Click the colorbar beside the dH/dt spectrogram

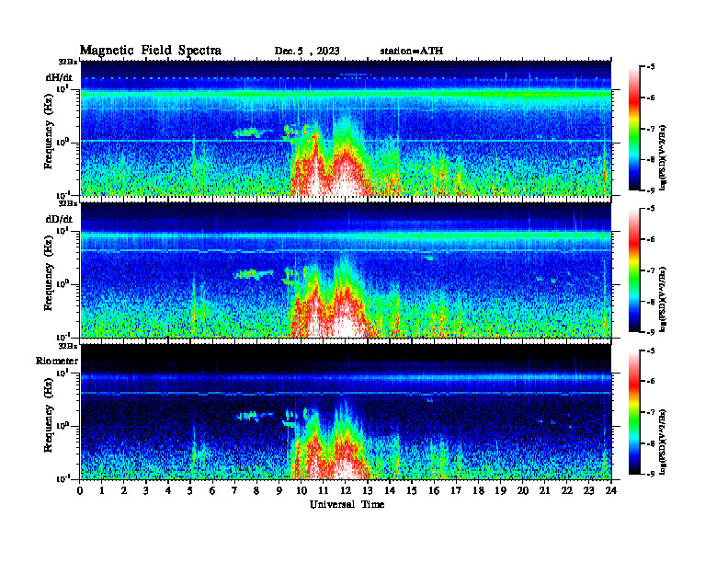click(633, 129)
